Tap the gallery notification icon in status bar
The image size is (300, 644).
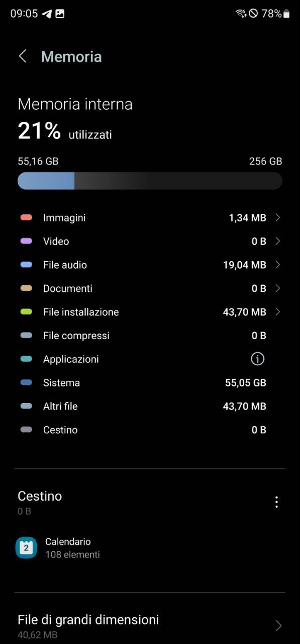(60, 14)
